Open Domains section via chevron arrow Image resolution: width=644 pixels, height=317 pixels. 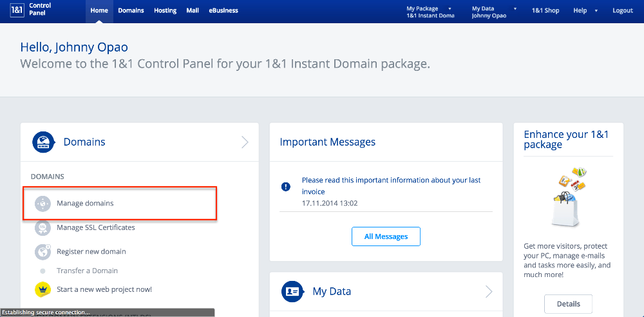point(245,142)
